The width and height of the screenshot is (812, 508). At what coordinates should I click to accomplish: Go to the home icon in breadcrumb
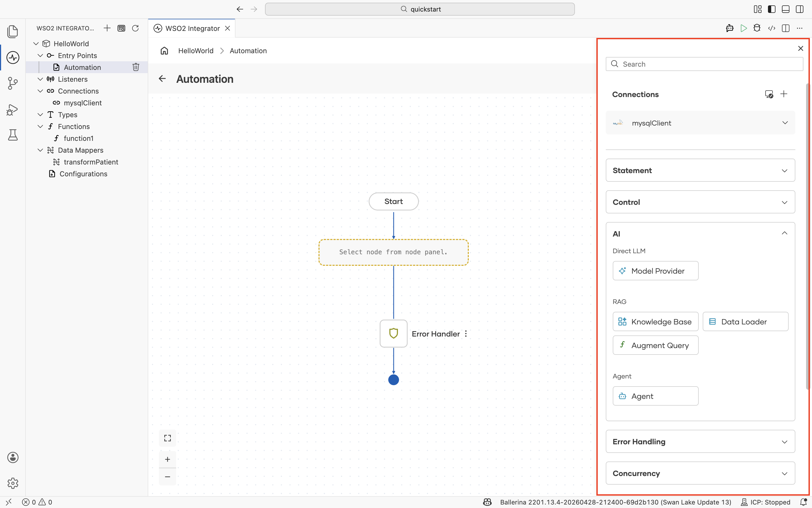click(164, 51)
